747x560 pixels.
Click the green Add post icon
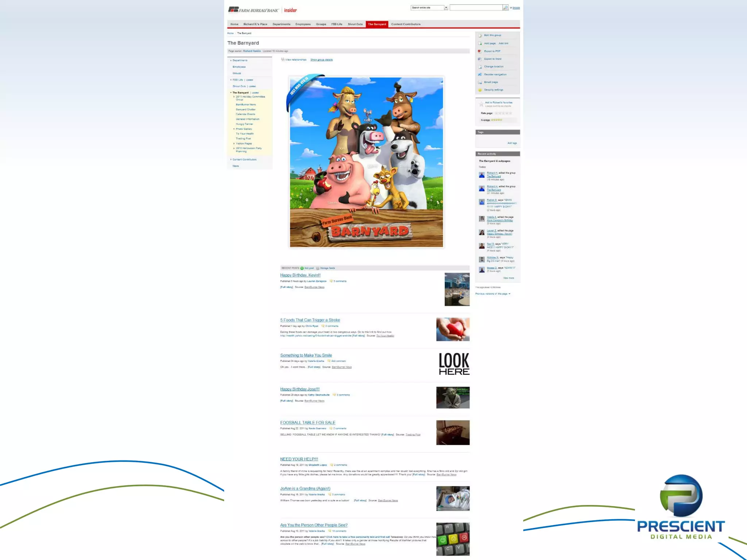pyautogui.click(x=302, y=268)
